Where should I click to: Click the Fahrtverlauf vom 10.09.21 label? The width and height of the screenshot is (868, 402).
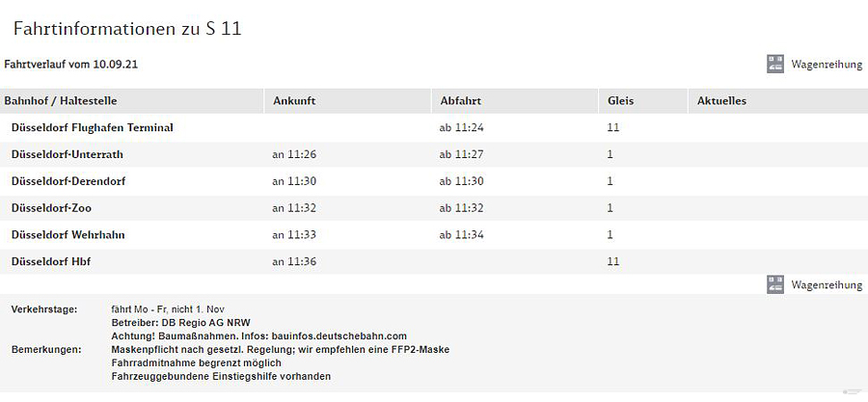[70, 65]
